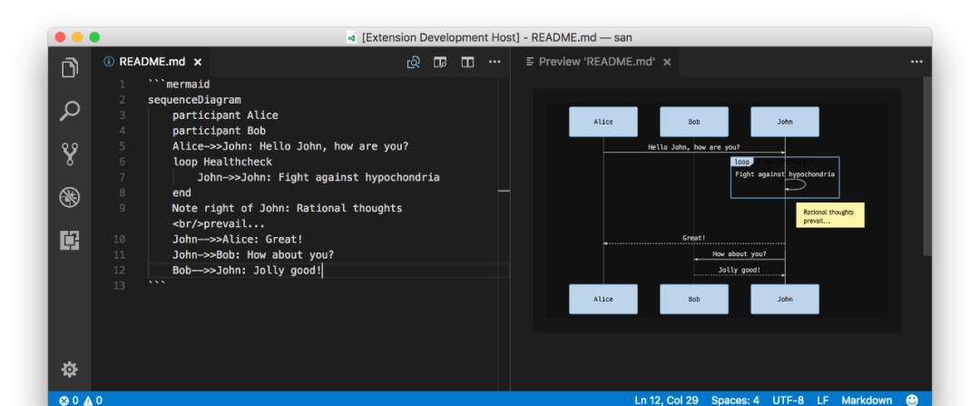Click line number 13 in the gutter

[120, 286]
